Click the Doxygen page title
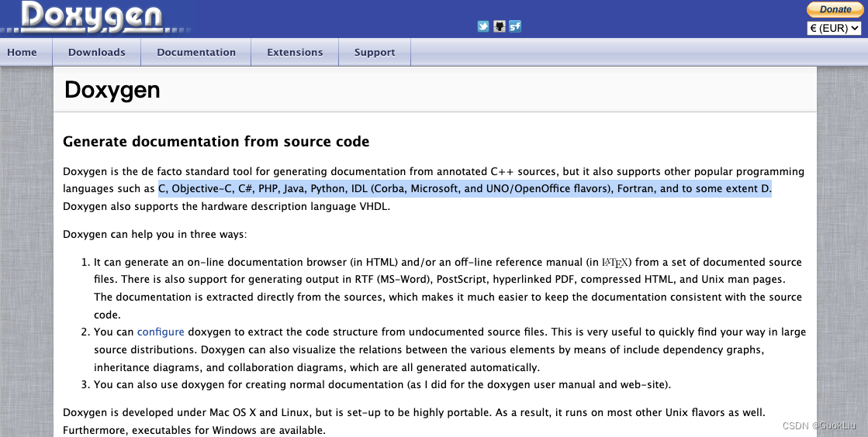 pos(112,90)
